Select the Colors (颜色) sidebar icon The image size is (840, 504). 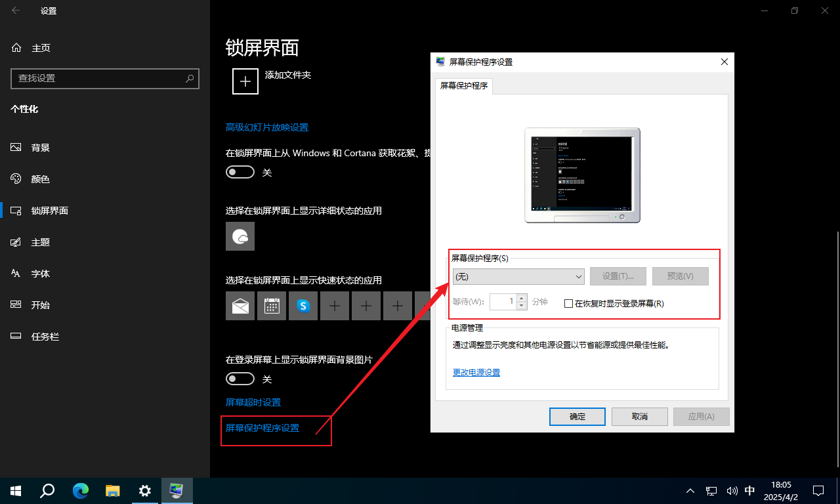pos(16,179)
